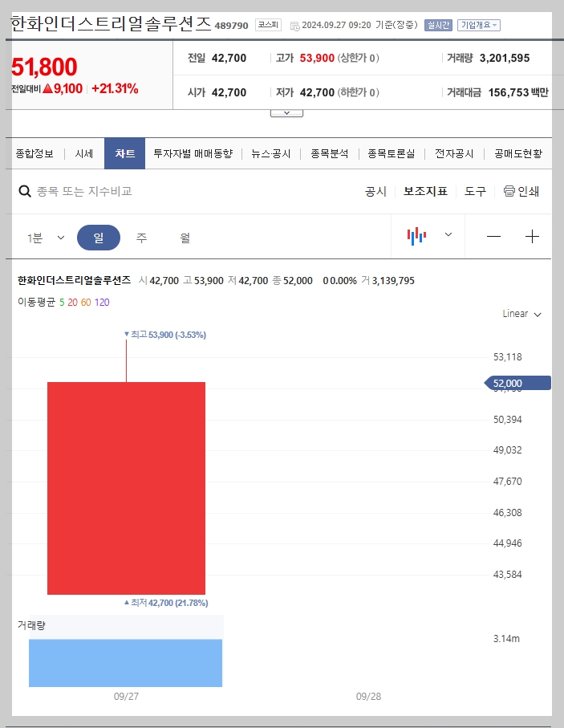Viewport: 564px width, 728px height.
Task: Toggle the 실시간 realtime badge
Action: pos(438,25)
